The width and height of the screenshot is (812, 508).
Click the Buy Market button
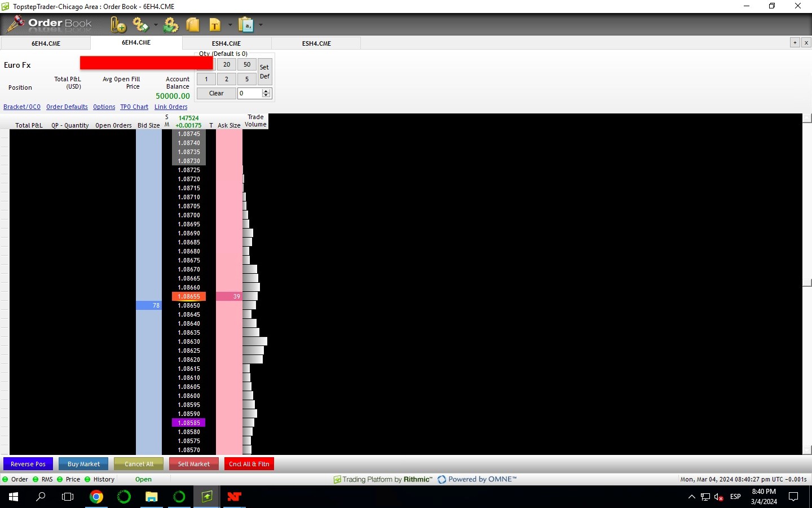point(83,464)
